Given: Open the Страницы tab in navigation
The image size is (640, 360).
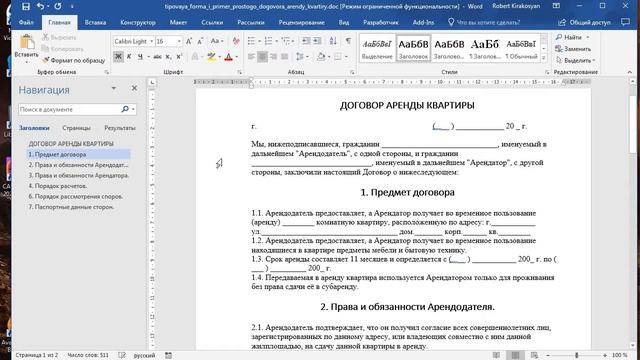Looking at the screenshot, I should pyautogui.click(x=76, y=128).
